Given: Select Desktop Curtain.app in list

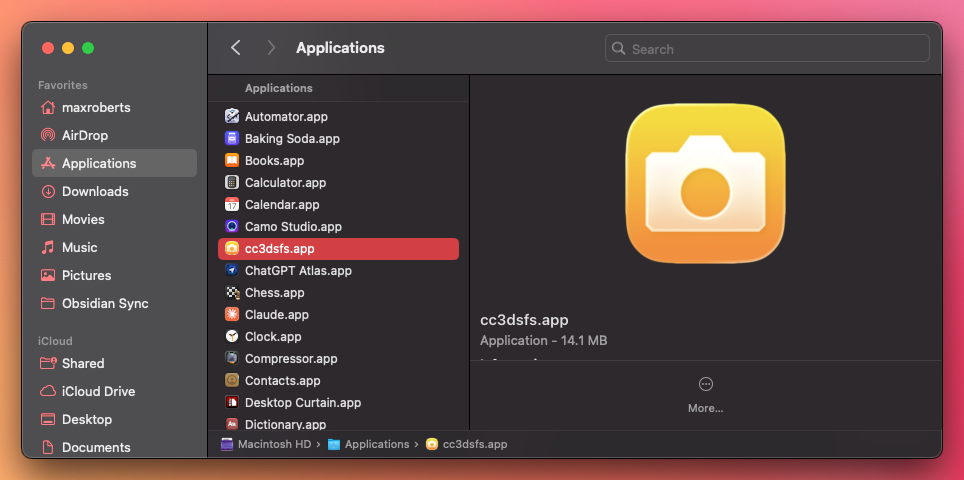Looking at the screenshot, I should 302,403.
